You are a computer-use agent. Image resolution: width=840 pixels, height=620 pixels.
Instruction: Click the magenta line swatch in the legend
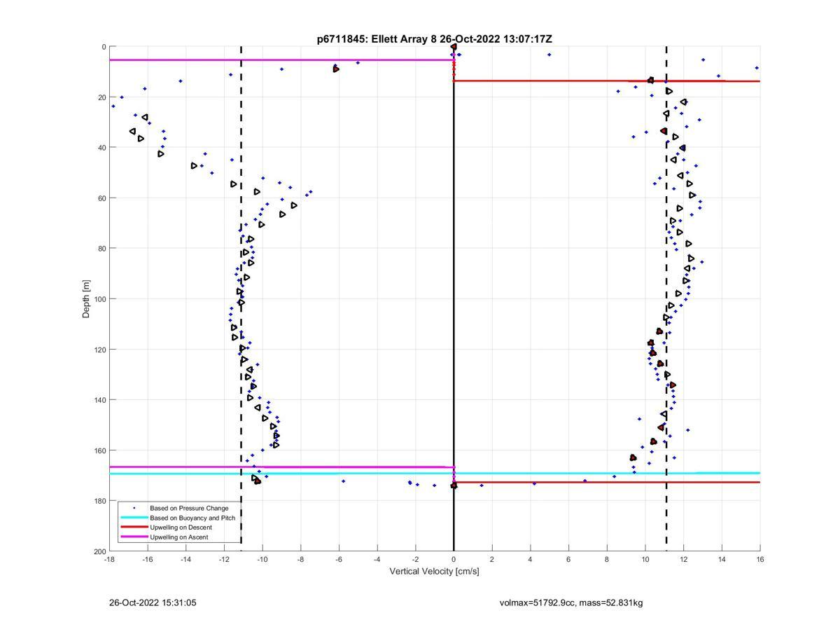134,537
